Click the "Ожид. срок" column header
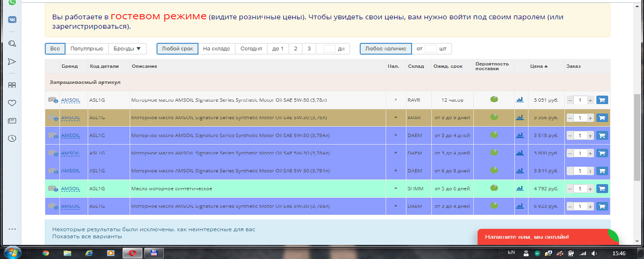Image resolution: width=644 pixels, height=259 pixels. [x=448, y=66]
